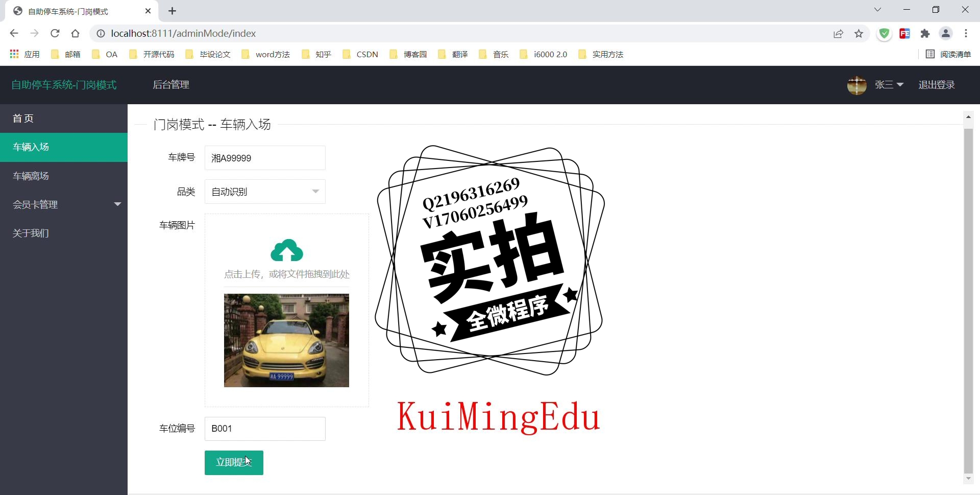The height and width of the screenshot is (495, 980).
Task: Close the 自助停车系统 tab
Action: coord(148,11)
